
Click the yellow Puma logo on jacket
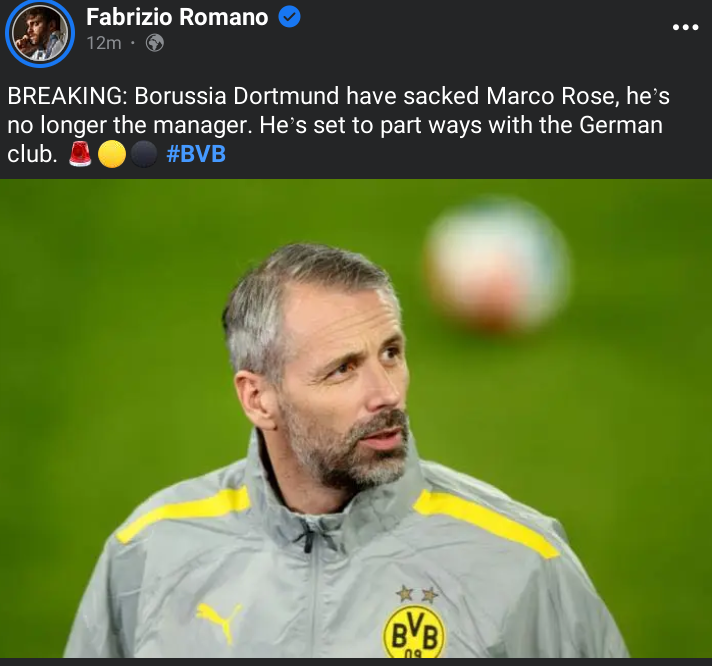click(x=219, y=621)
